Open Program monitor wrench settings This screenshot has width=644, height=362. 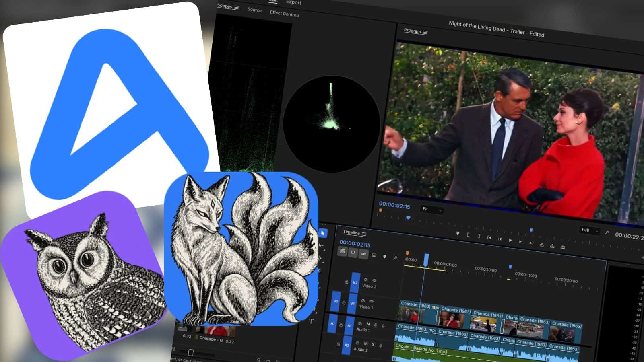click(607, 232)
